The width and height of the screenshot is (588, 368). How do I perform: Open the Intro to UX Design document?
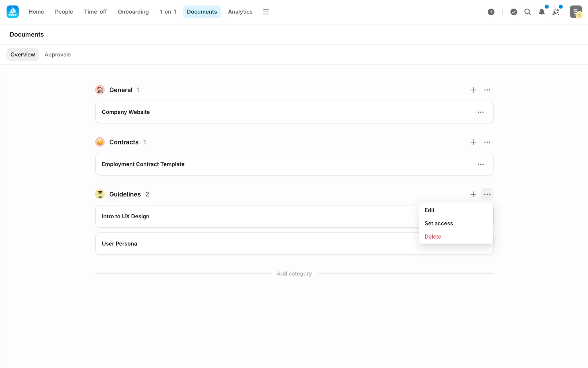pyautogui.click(x=126, y=216)
